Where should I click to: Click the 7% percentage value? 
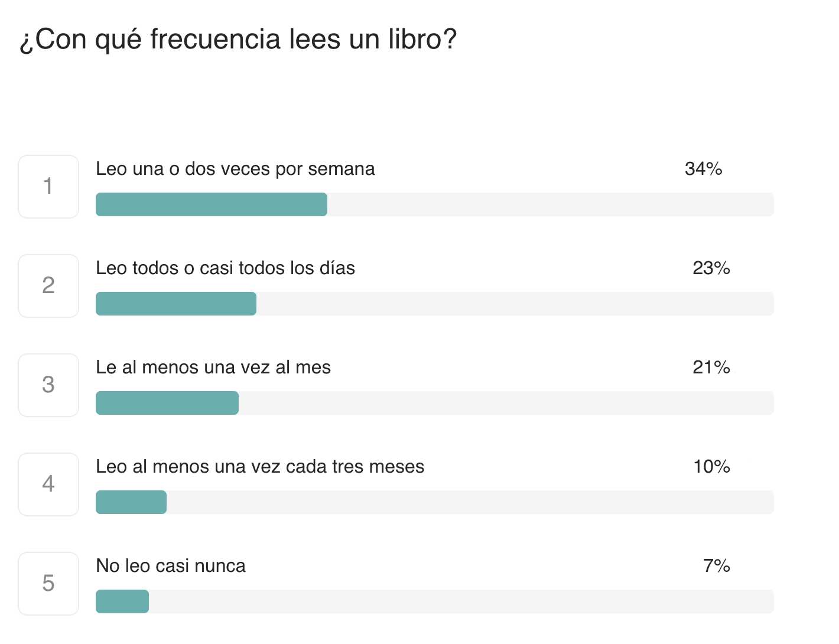pyautogui.click(x=716, y=566)
